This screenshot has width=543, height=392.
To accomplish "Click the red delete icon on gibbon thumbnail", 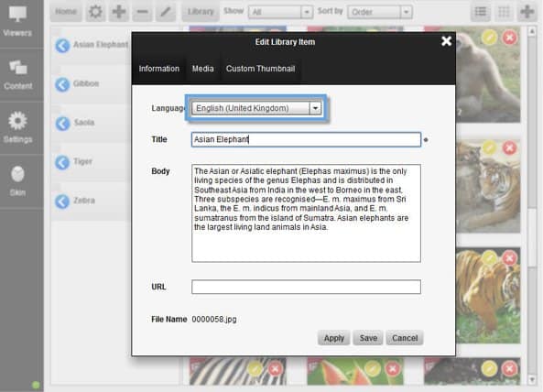I will 509,37.
